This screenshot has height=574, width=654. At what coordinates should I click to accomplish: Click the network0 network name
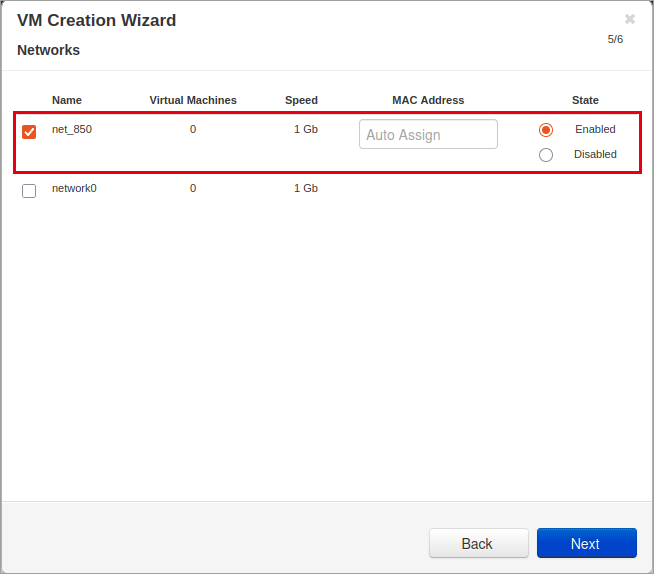(74, 188)
